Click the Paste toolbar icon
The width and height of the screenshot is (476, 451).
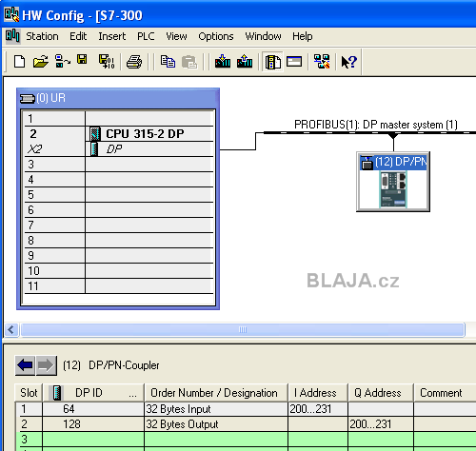[189, 62]
